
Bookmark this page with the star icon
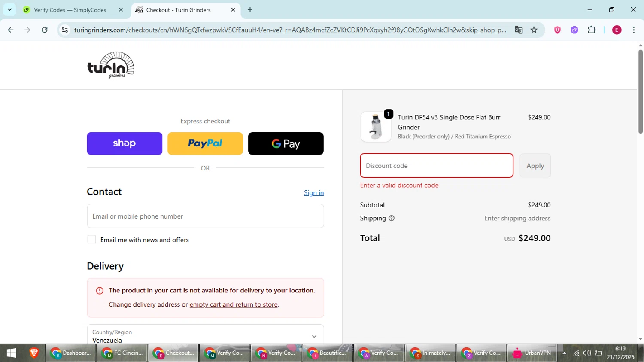point(534,30)
